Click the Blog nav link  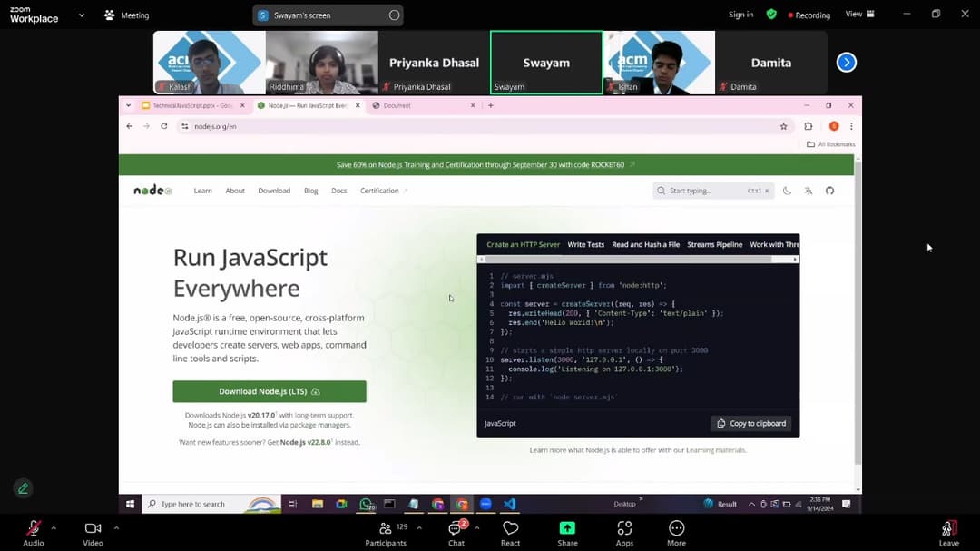pyautogui.click(x=310, y=191)
